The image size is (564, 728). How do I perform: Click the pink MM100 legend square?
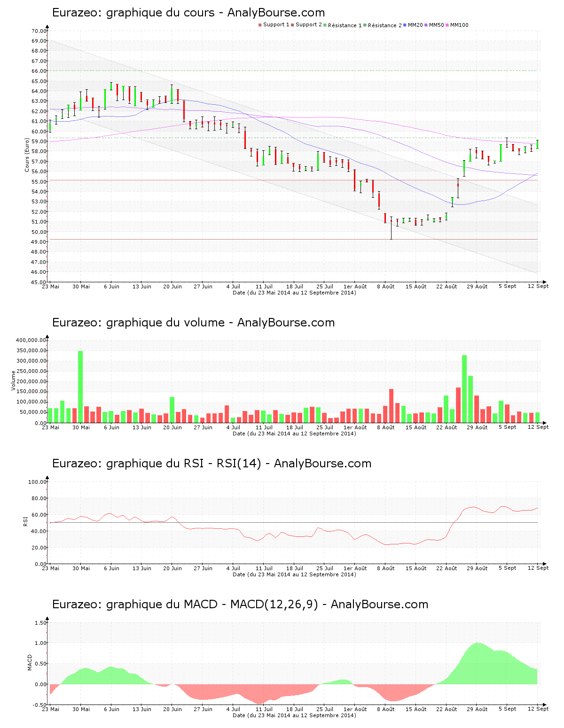(447, 25)
